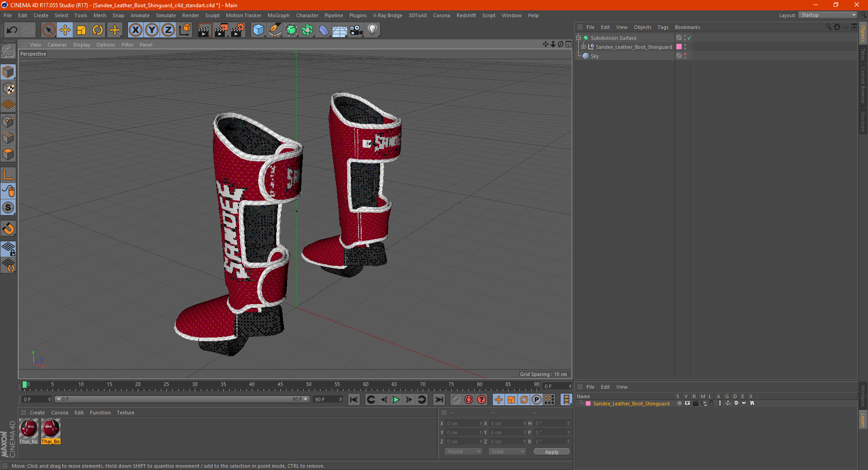Add a floor environment object icon
Viewport: 868px width, 470px height.
pos(340,30)
